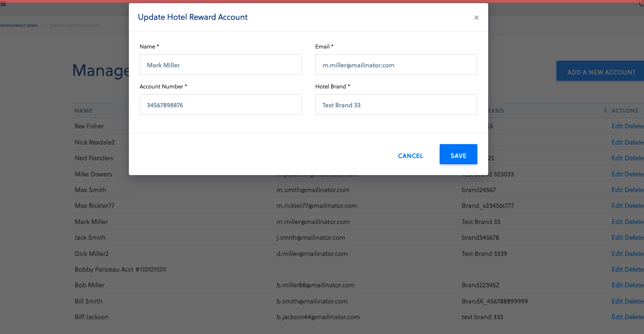The width and height of the screenshot is (644, 334).
Task: Select Ned Flanders name cell
Action: tap(94, 158)
